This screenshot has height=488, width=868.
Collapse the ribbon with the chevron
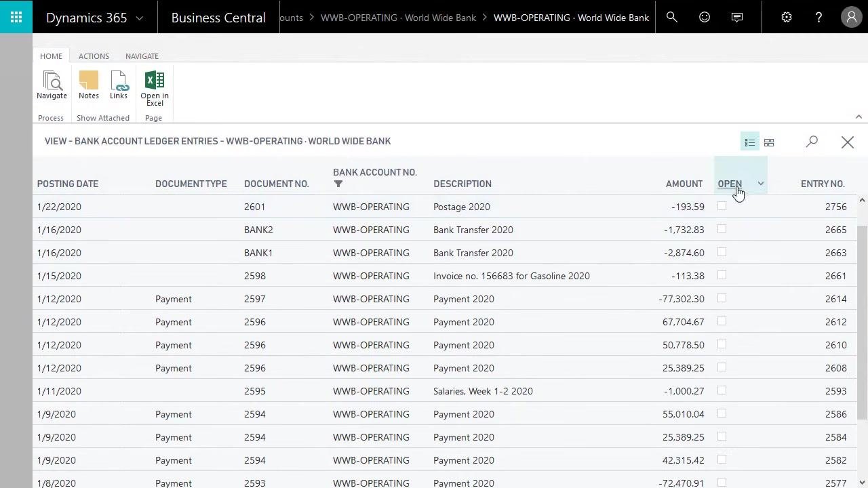point(859,117)
